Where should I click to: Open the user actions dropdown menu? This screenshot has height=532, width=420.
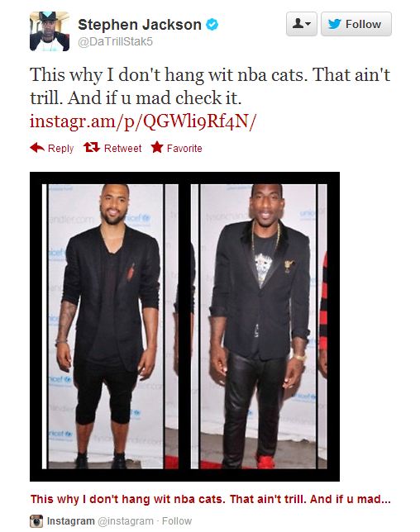coord(302,24)
